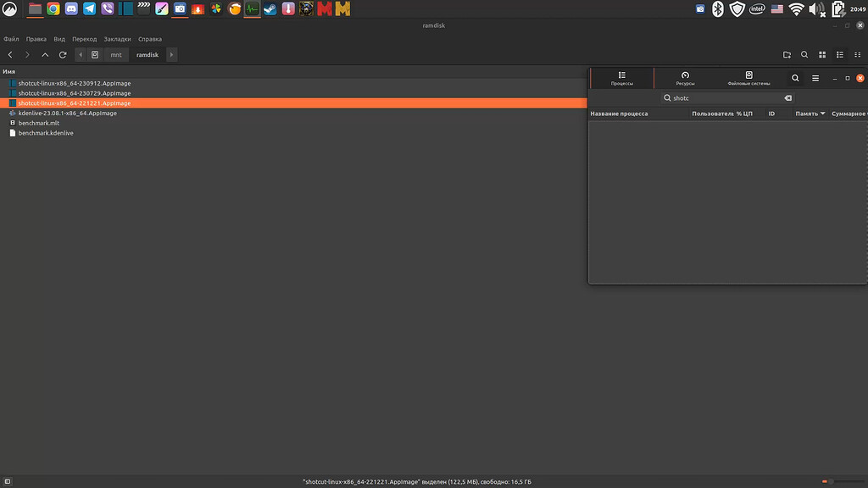Clear the shotc search query
Image resolution: width=868 pixels, height=488 pixels.
(x=787, y=97)
